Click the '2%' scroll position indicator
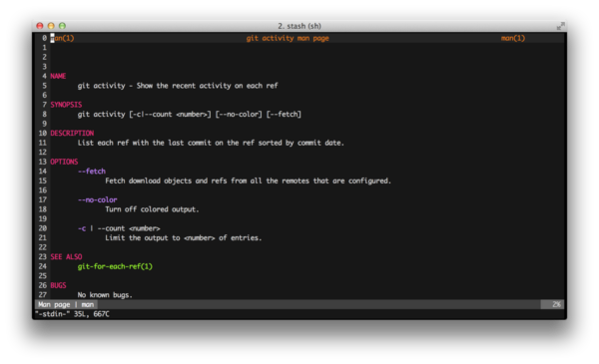599x364 pixels. point(557,304)
